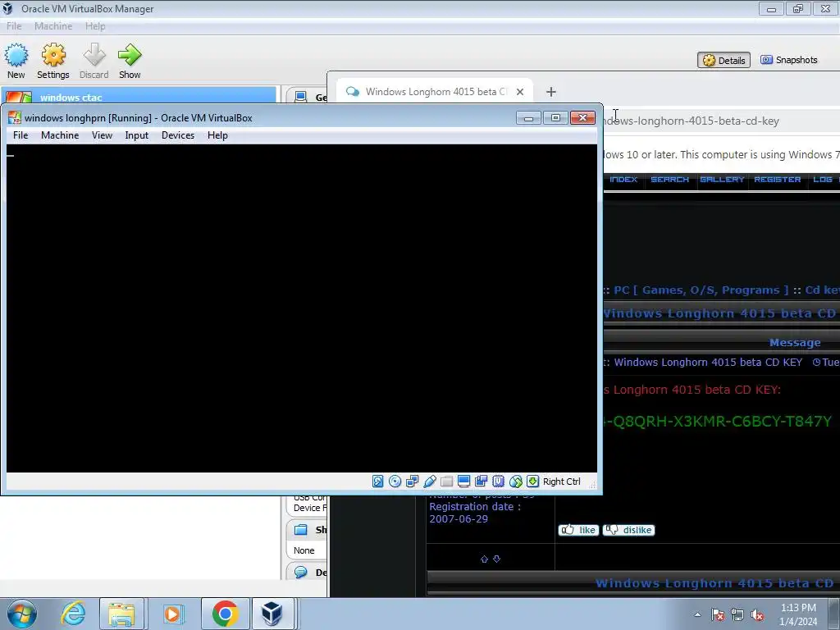Switch to Details view in VirtualBox Manager
The width and height of the screenshot is (840, 630).
(724, 60)
